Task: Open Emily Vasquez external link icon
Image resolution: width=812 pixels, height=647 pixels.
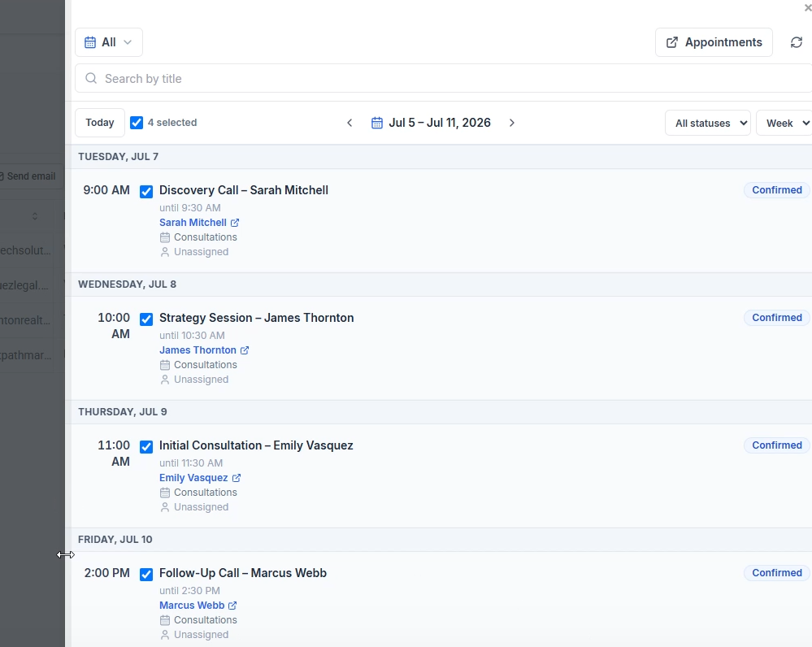Action: (237, 478)
